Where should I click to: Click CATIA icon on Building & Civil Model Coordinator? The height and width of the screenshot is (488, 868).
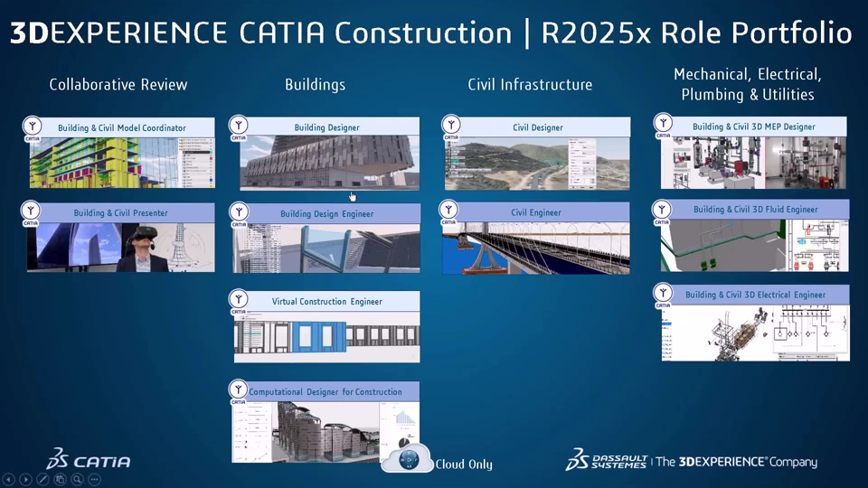[33, 127]
